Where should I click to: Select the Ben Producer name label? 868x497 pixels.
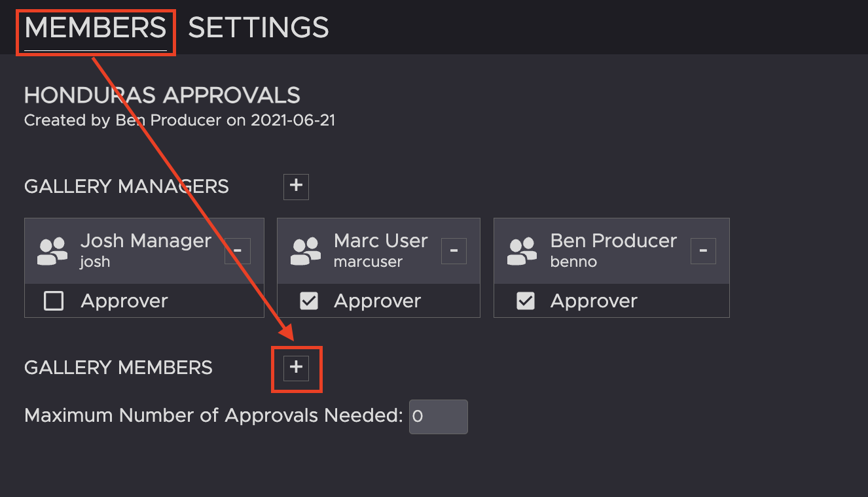[x=613, y=241]
